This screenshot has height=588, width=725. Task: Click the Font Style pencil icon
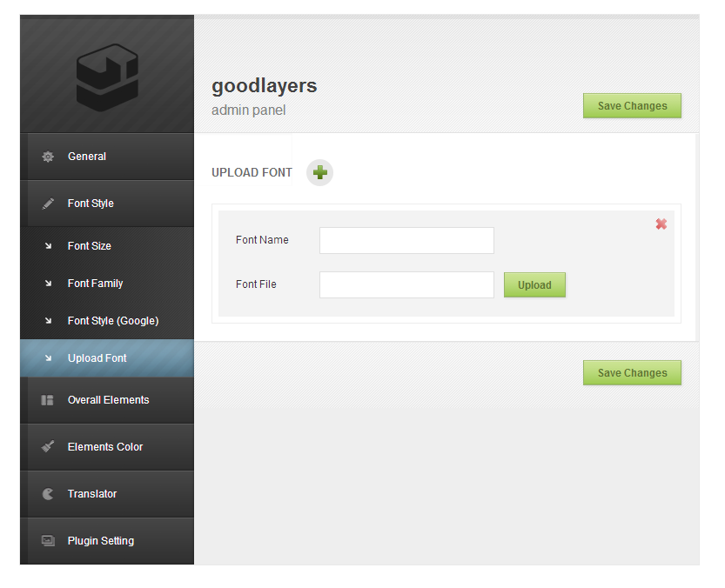pos(48,204)
